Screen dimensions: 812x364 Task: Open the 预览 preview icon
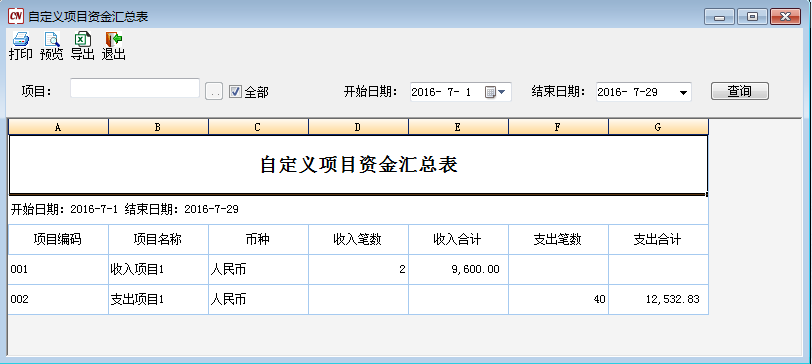pos(52,39)
